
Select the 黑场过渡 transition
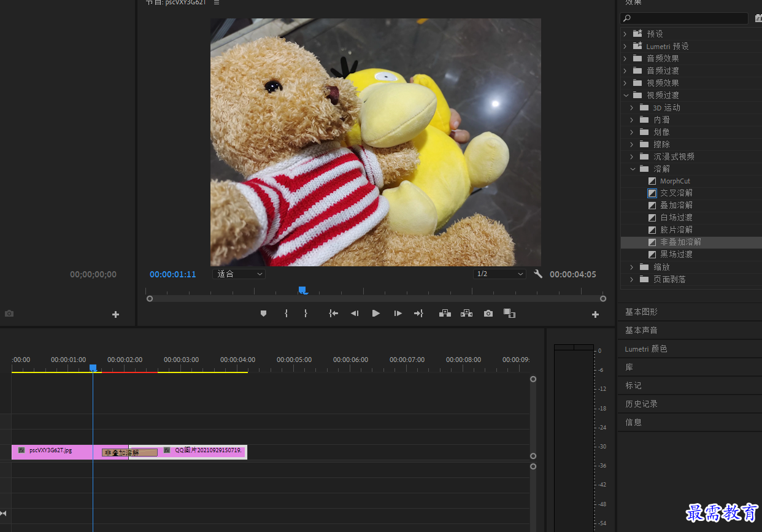click(676, 255)
